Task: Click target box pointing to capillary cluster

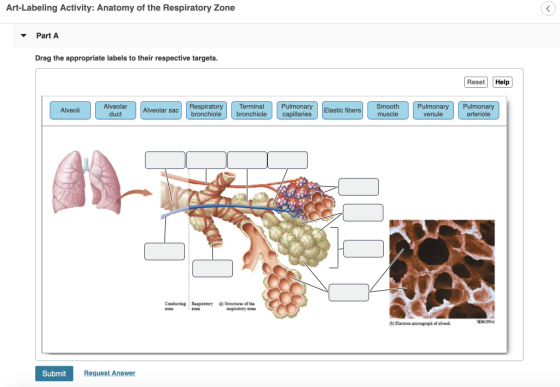Action: click(359, 187)
